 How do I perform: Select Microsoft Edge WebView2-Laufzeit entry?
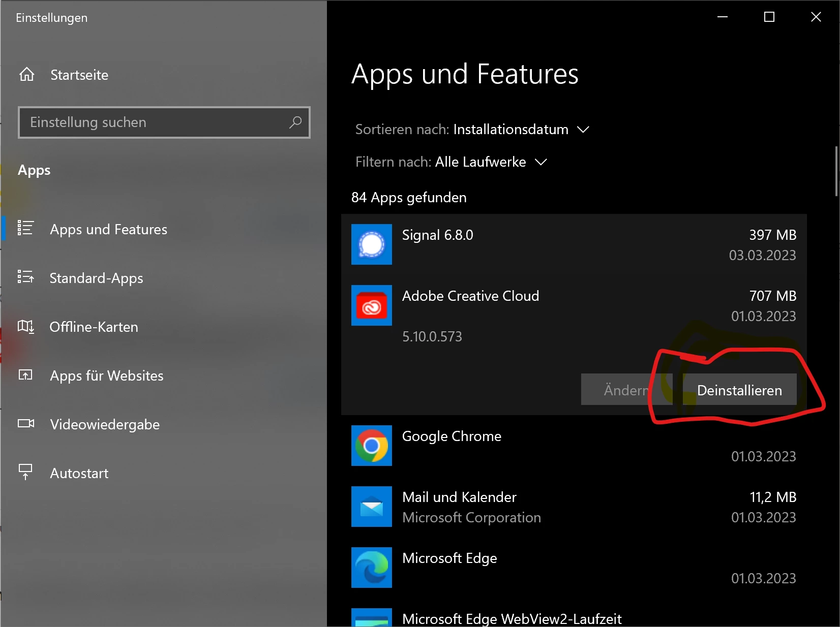click(x=574, y=613)
